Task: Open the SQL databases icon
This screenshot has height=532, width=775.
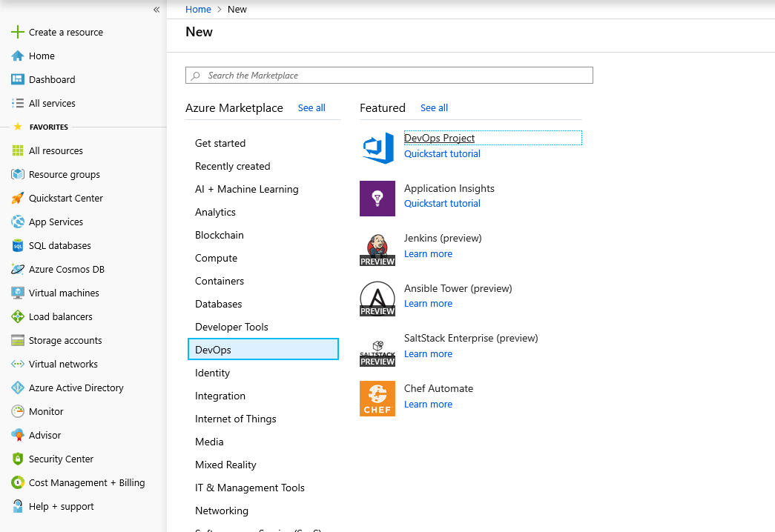Action: [17, 245]
